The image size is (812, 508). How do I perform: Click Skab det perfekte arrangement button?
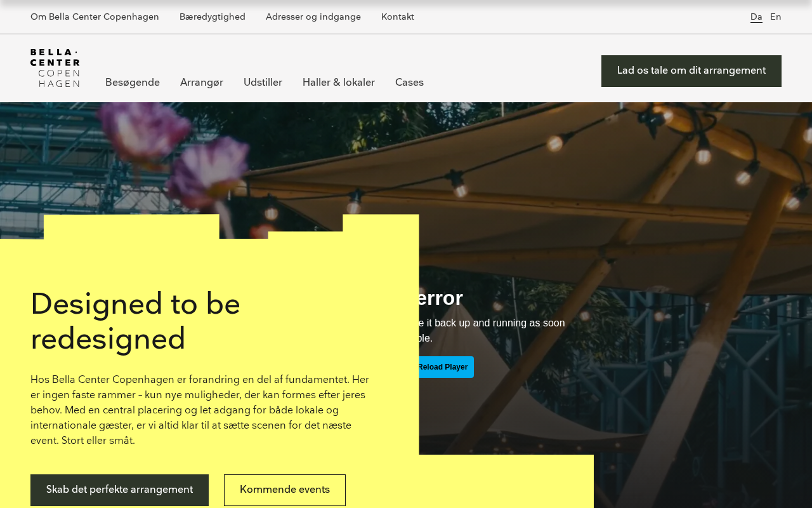119,490
